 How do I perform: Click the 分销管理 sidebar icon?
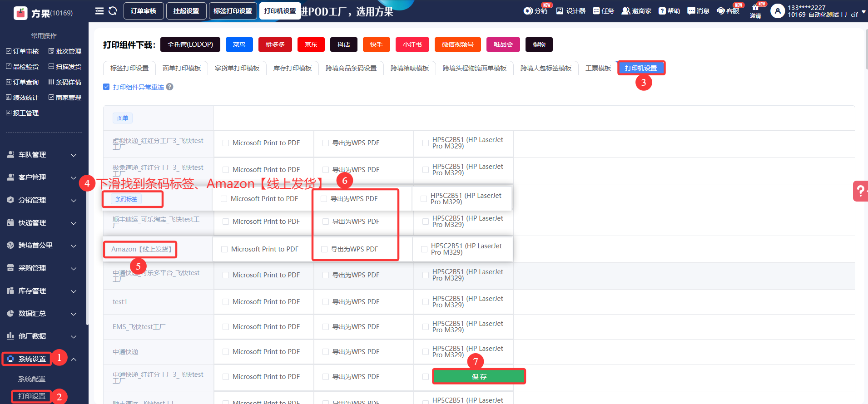point(10,200)
